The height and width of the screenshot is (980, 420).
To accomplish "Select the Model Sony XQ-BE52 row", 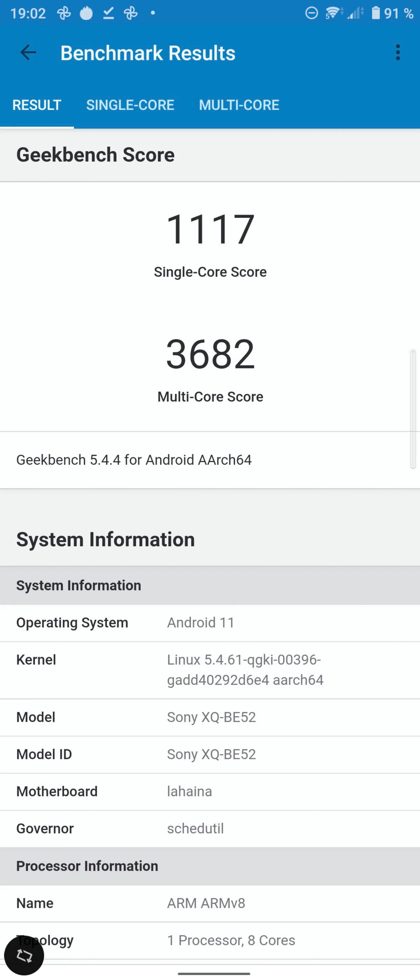I will (x=210, y=717).
